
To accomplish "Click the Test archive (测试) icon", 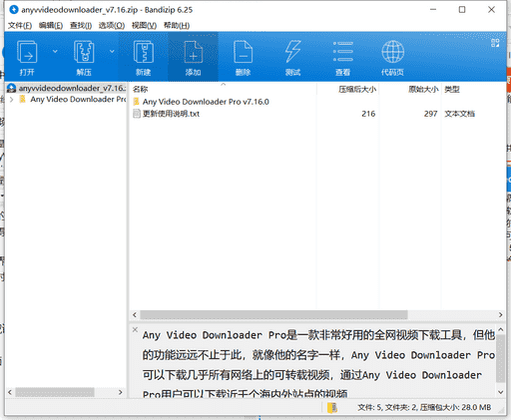I will click(292, 52).
